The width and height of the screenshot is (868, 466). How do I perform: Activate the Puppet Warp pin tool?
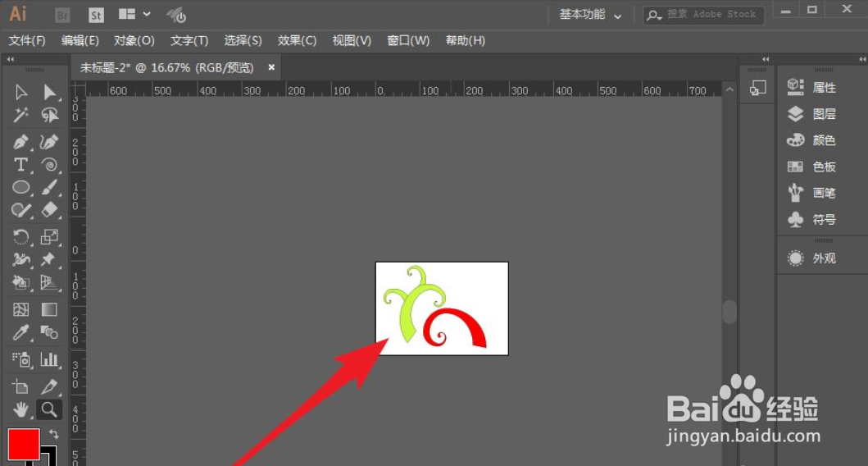click(x=49, y=259)
